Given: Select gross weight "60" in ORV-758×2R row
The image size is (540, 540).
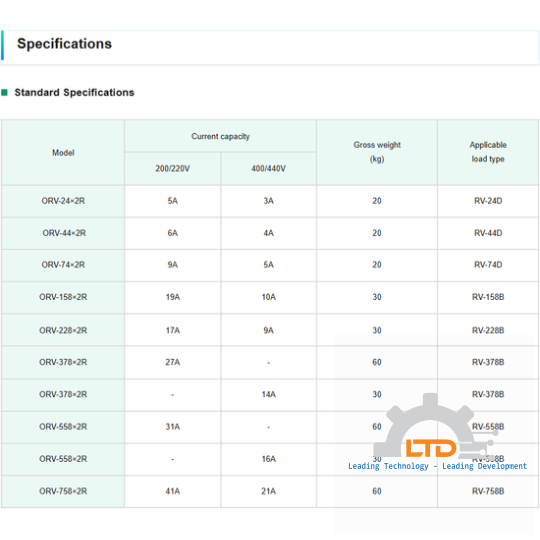Looking at the screenshot, I should pos(377,491).
